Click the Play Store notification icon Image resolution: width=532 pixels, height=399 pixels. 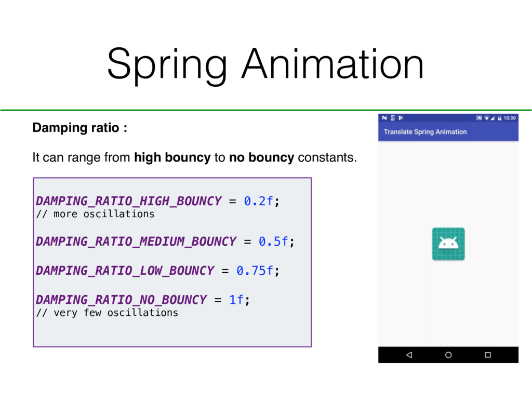(401, 118)
